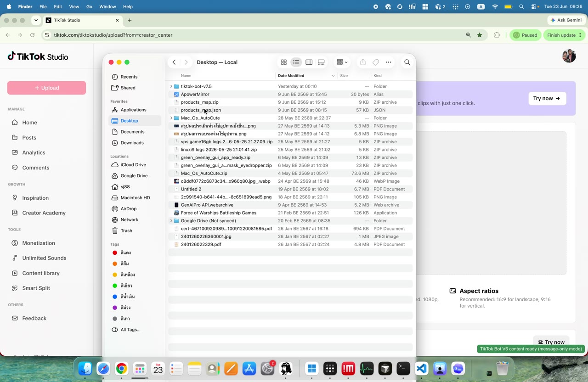Click the zoom magnifier icon in address bar
Image resolution: width=588 pixels, height=382 pixels.
[468, 35]
